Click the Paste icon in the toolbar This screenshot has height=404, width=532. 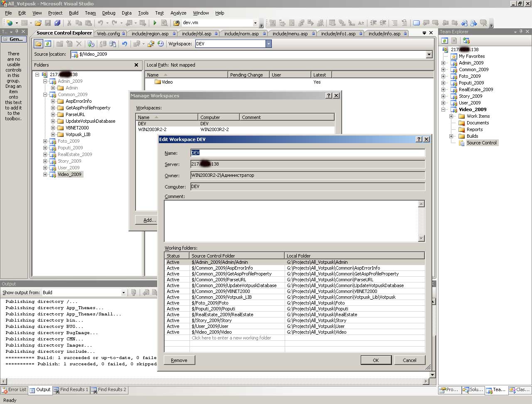(89, 23)
